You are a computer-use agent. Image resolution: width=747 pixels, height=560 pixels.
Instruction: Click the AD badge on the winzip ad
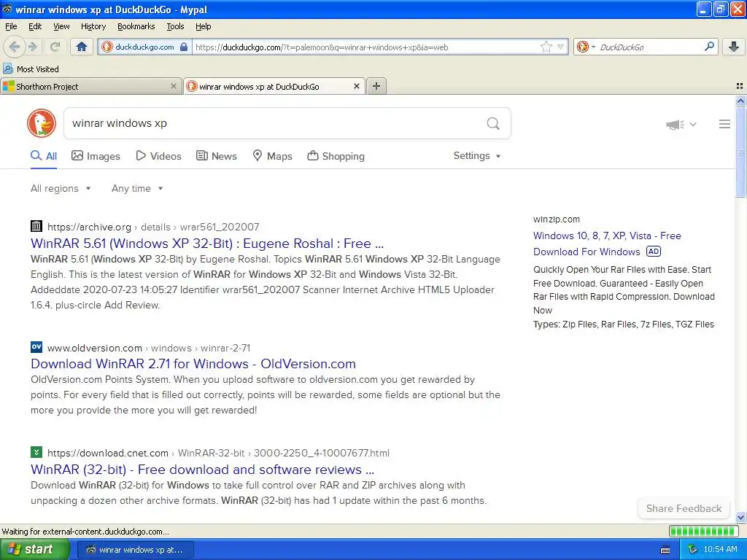(x=653, y=252)
